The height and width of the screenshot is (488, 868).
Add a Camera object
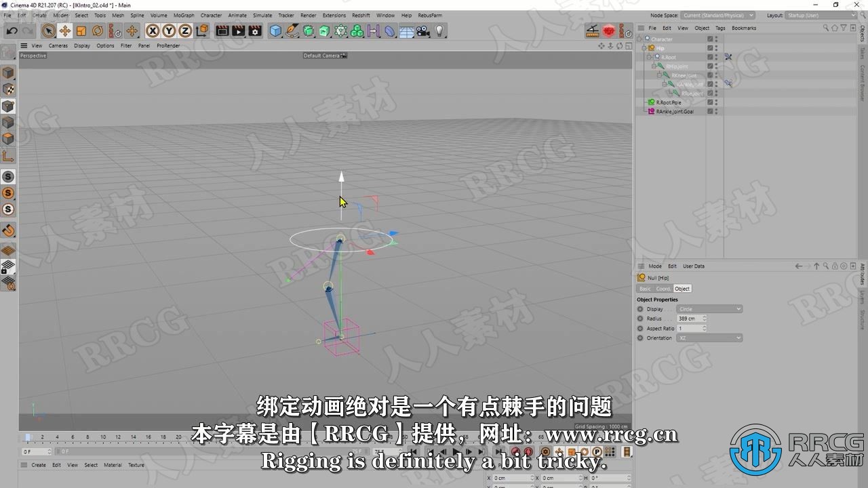tap(422, 30)
